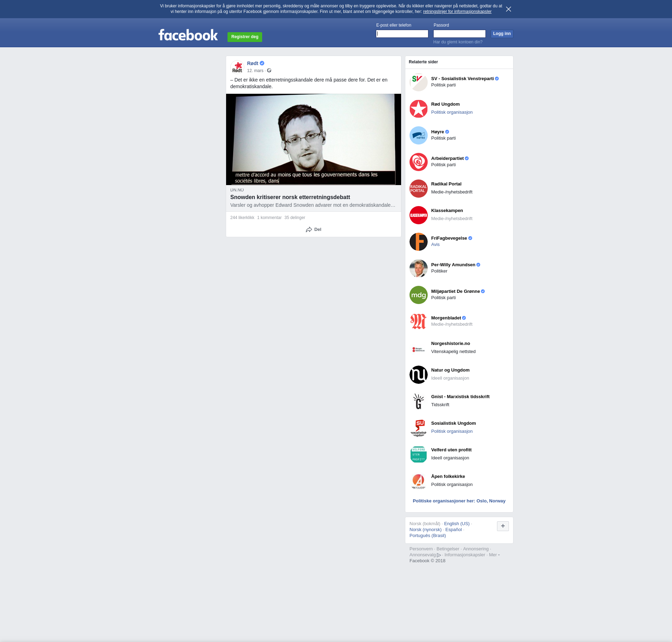Open the FriFagbevegelse F logo

point(419,242)
